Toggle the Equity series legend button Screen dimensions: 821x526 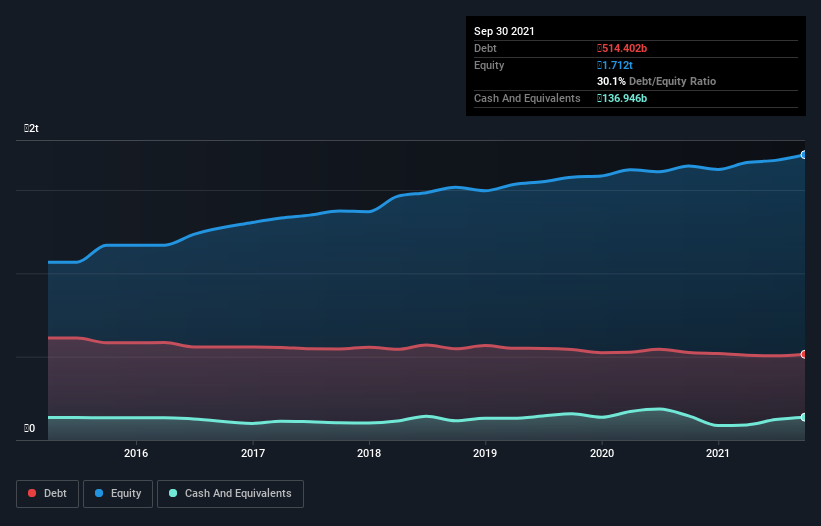point(118,494)
